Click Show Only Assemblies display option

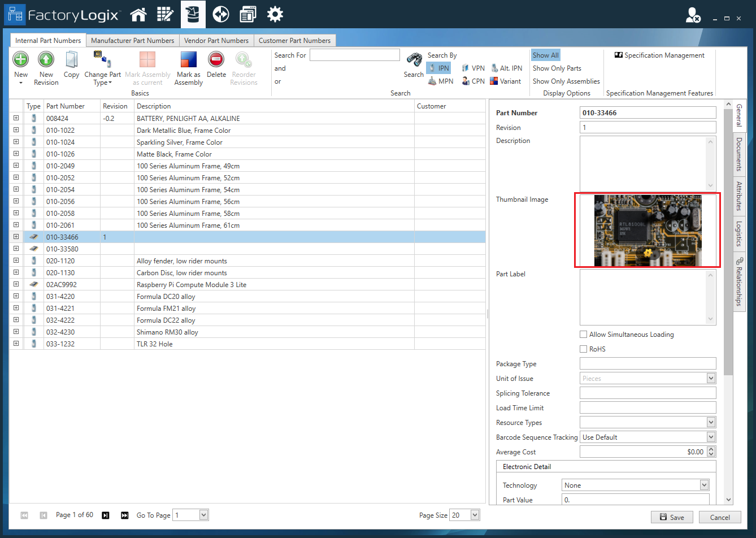566,81
